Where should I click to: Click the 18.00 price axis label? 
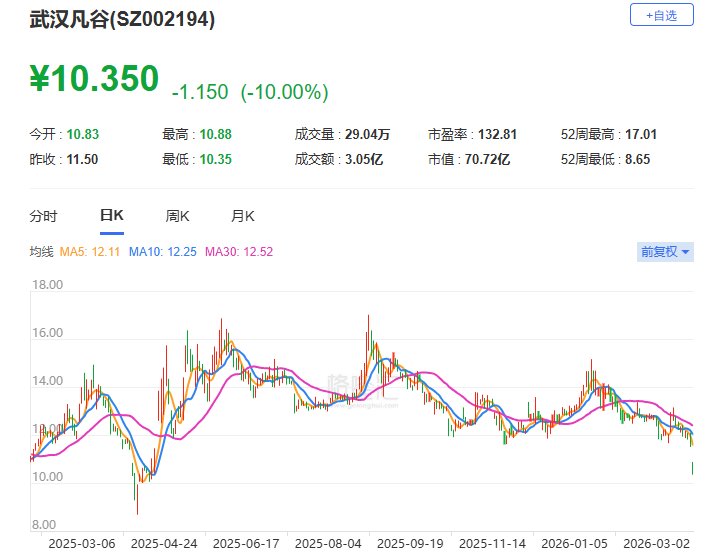pyautogui.click(x=47, y=285)
